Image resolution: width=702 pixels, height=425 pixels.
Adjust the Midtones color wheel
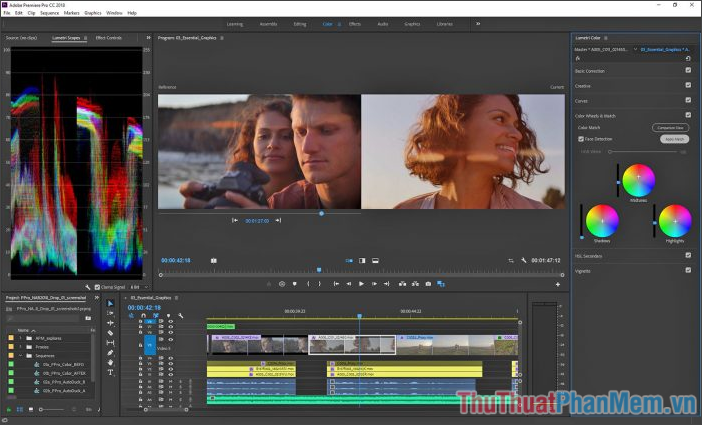coord(639,180)
